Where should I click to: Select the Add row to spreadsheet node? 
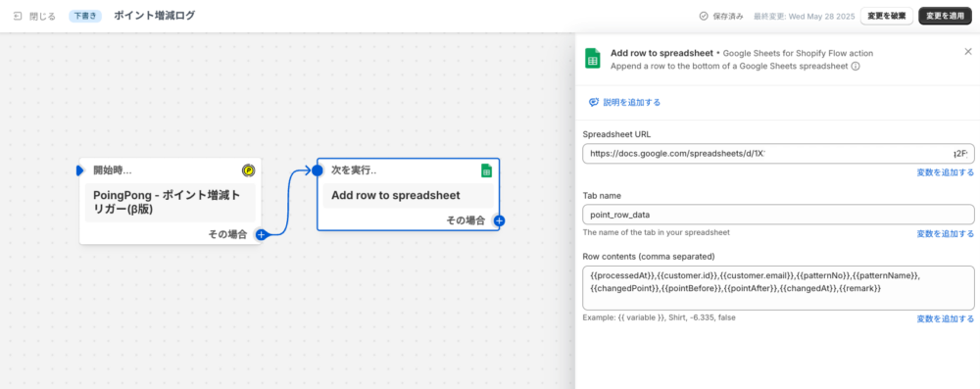point(408,194)
